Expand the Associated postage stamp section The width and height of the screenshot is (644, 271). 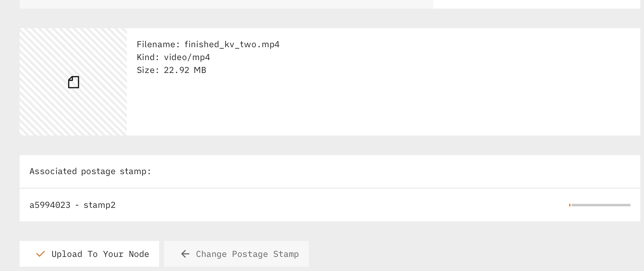[90, 171]
